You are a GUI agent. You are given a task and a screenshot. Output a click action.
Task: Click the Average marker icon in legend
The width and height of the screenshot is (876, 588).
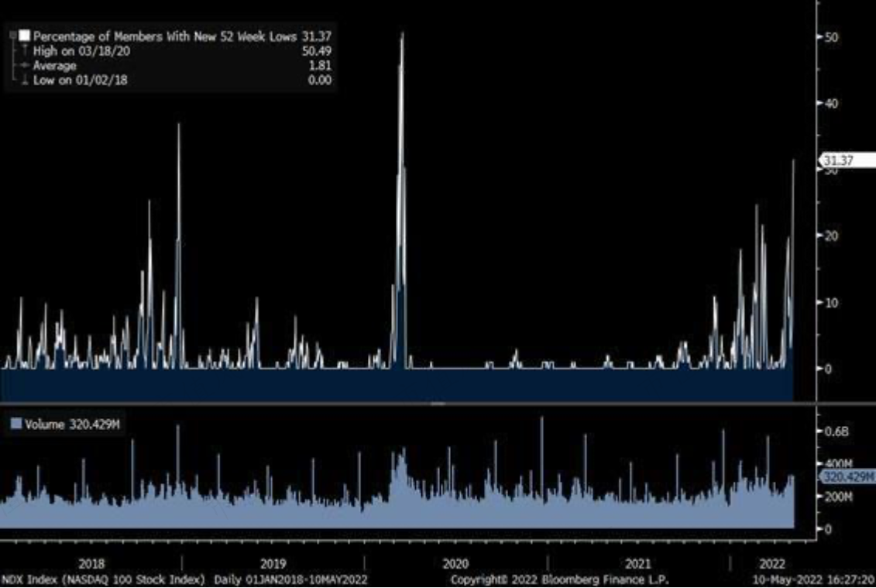click(25, 65)
